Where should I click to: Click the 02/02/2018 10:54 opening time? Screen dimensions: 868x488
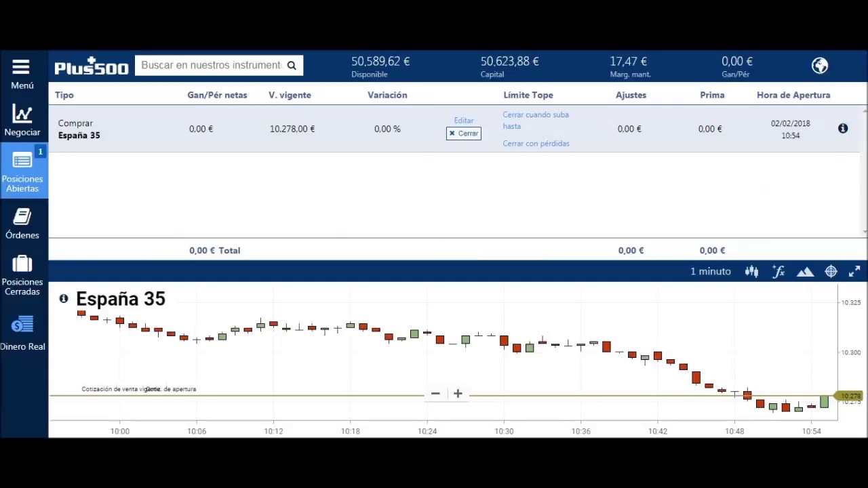click(791, 129)
